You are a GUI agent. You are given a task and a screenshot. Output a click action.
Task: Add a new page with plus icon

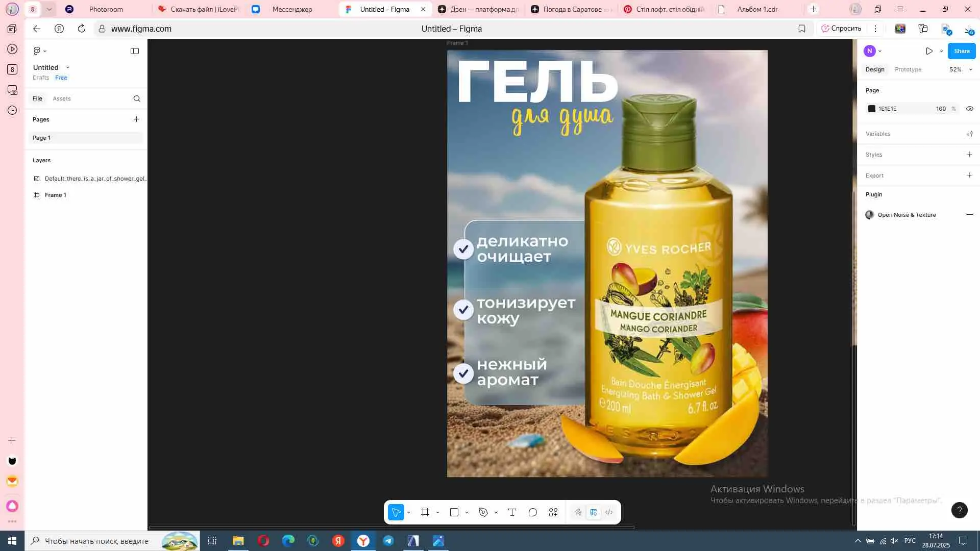click(x=136, y=119)
